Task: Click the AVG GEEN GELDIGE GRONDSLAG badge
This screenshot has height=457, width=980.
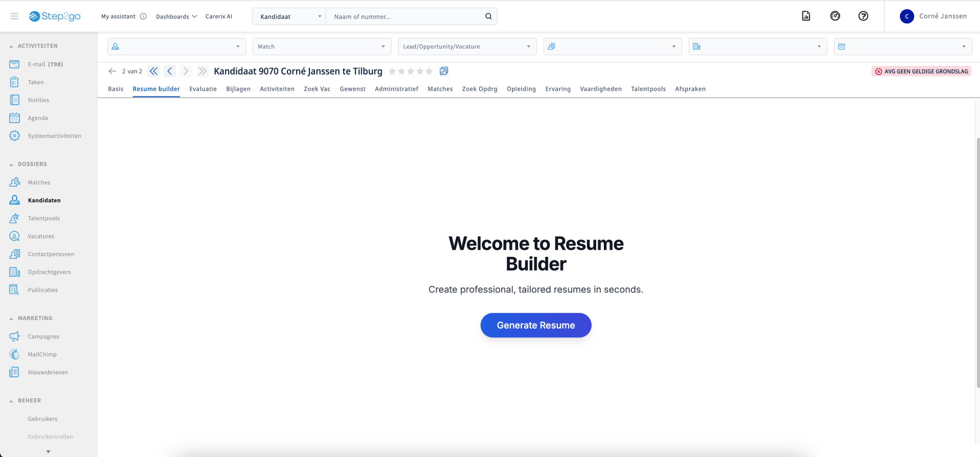Action: click(921, 71)
